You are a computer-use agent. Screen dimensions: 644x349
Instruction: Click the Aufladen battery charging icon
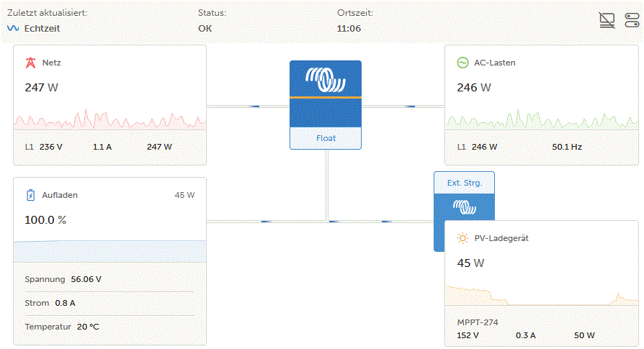coord(31,195)
